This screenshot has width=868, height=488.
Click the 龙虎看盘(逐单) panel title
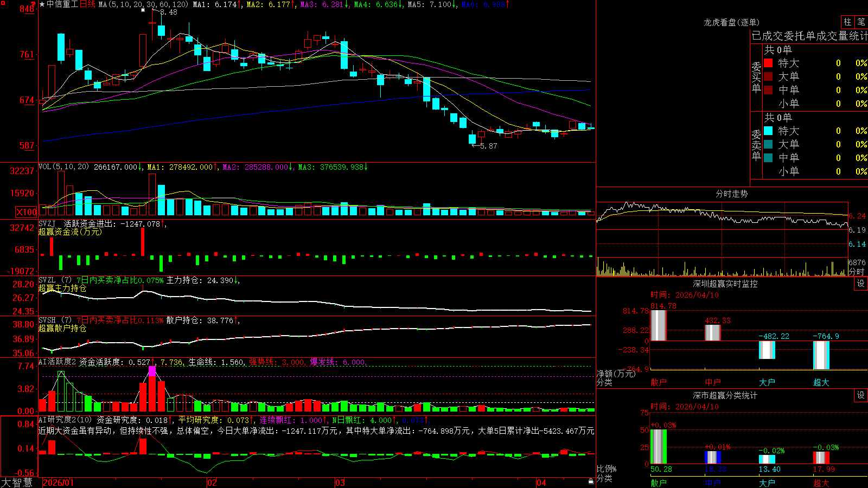732,22
